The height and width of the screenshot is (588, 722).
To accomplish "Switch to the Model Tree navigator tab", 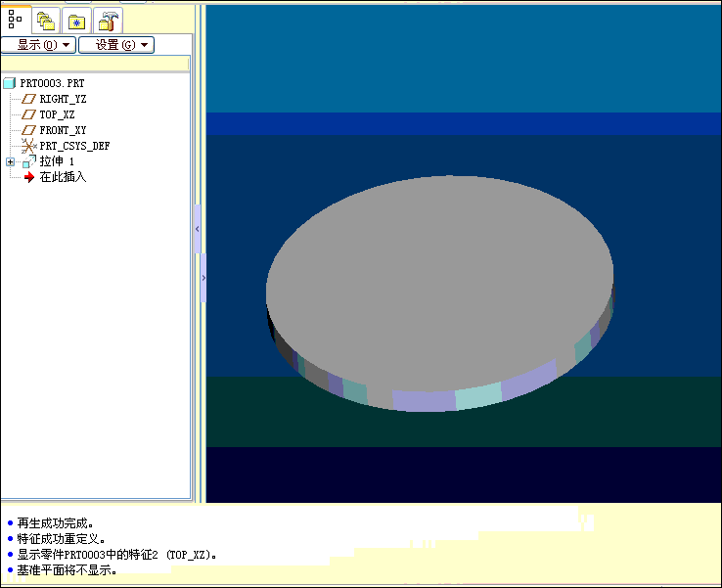I will click(16, 20).
